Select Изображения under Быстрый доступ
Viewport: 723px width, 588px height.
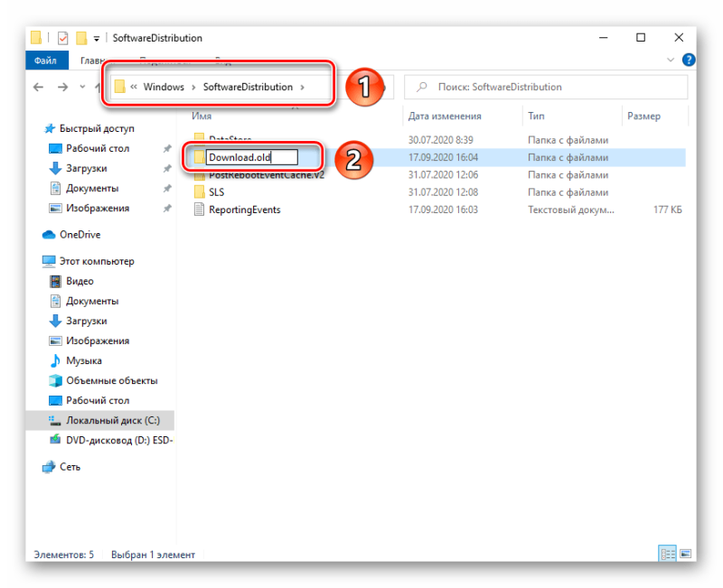[x=98, y=209]
